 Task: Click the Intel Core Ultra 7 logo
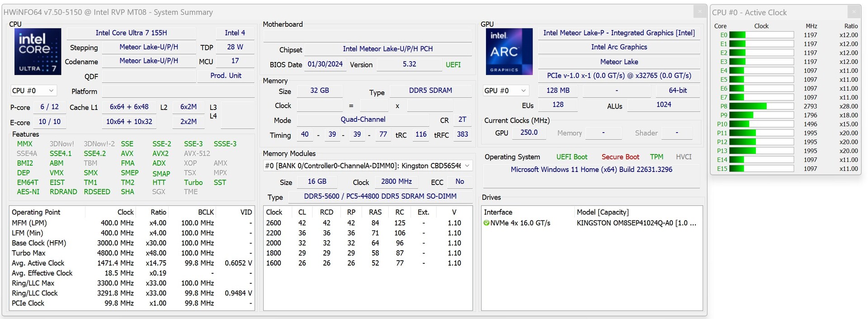pyautogui.click(x=38, y=52)
